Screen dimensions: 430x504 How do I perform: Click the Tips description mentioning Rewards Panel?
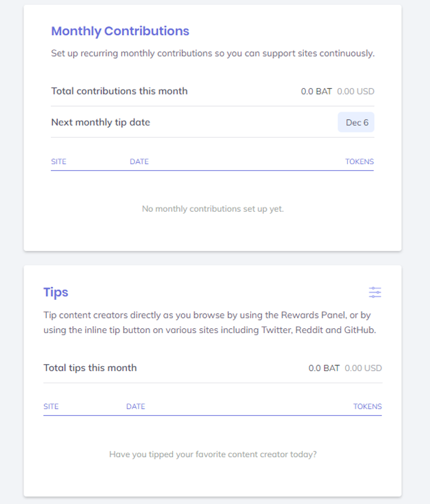click(x=210, y=323)
